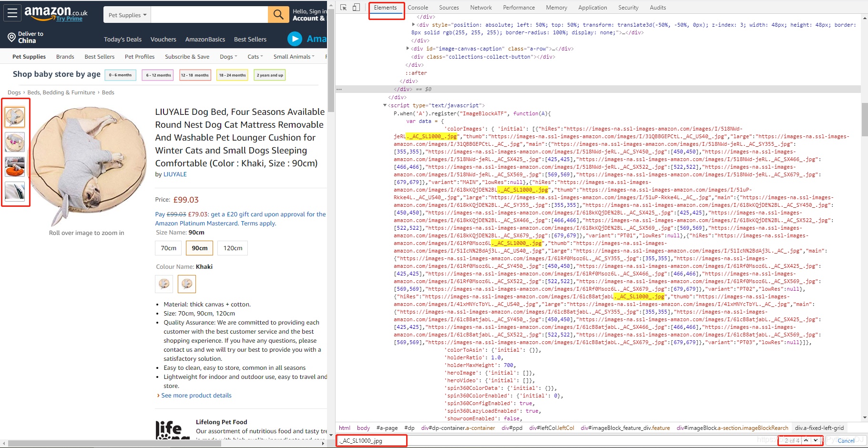Select the 70cm size option

coord(168,248)
